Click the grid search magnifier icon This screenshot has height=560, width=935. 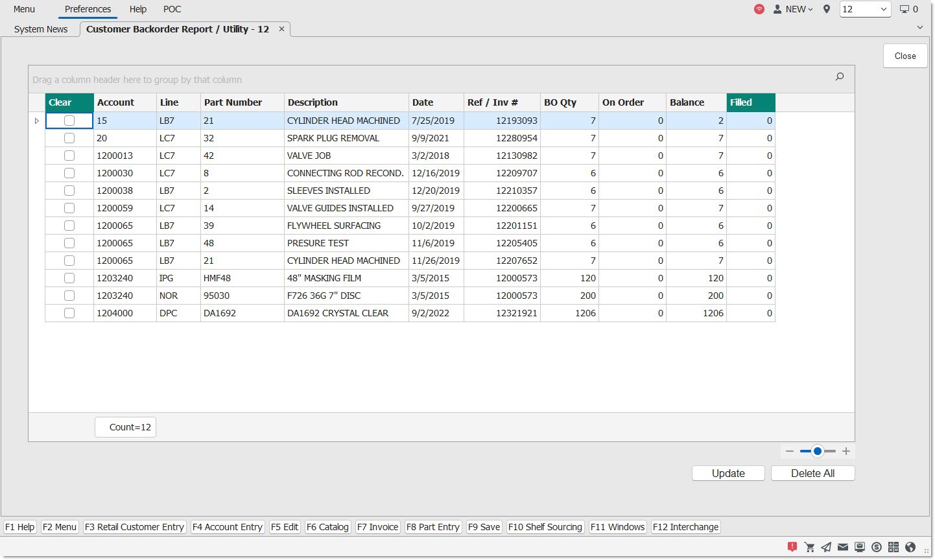click(840, 77)
